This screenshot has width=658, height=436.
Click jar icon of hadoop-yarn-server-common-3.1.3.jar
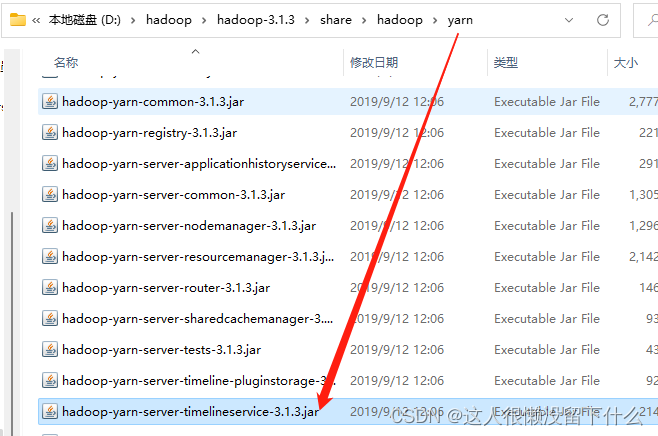[x=50, y=195]
